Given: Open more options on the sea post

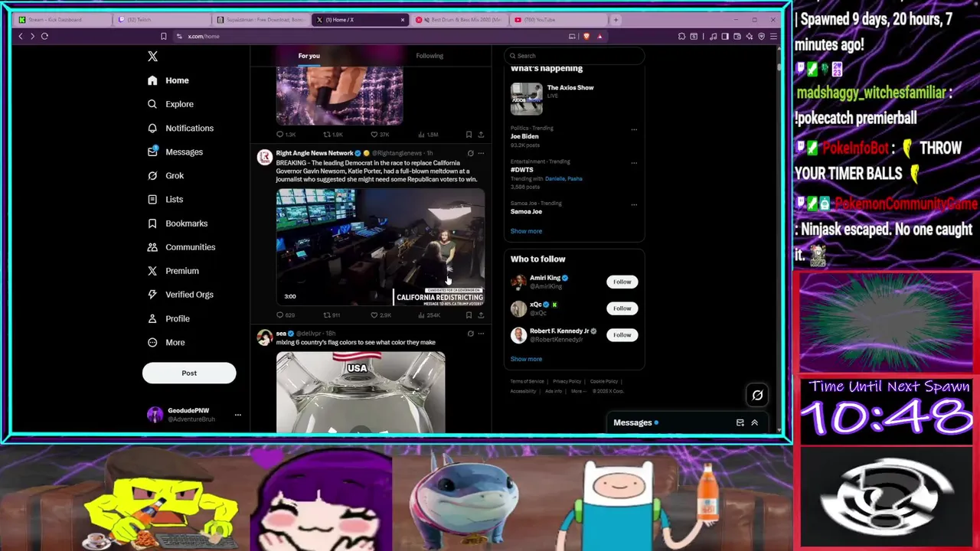Looking at the screenshot, I should pyautogui.click(x=481, y=334).
